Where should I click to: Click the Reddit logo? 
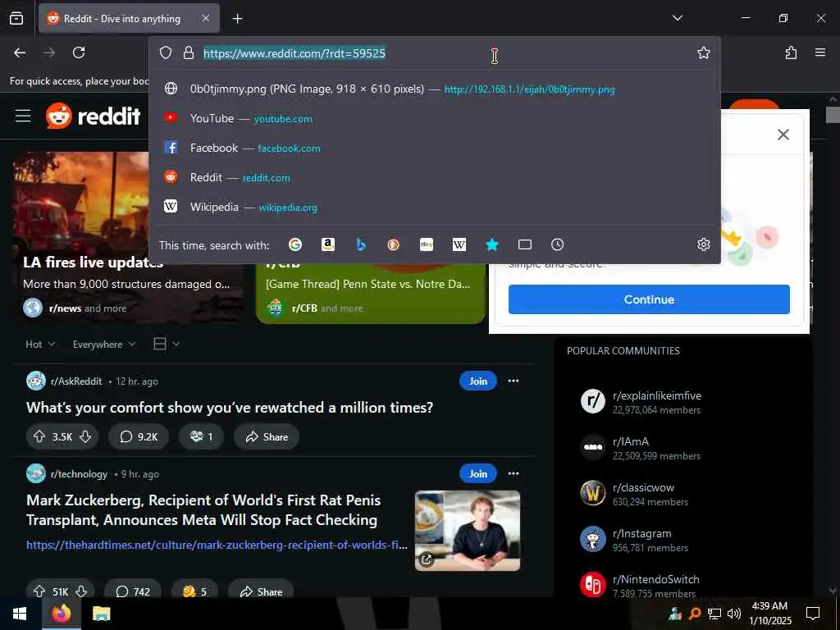point(94,116)
